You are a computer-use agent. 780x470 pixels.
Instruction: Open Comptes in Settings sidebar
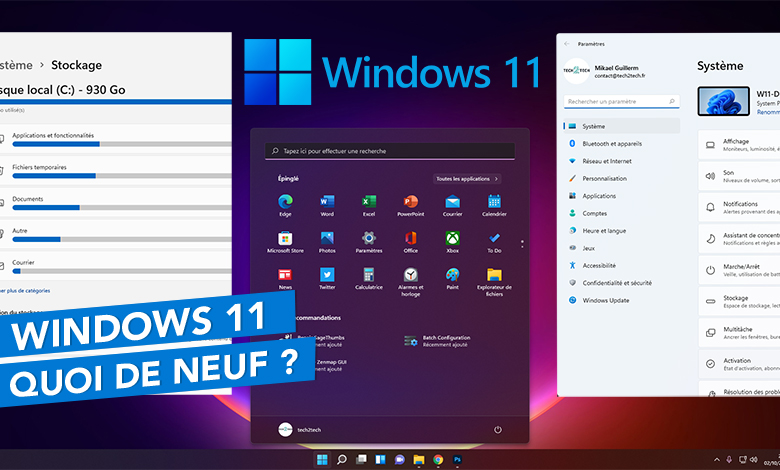622,213
